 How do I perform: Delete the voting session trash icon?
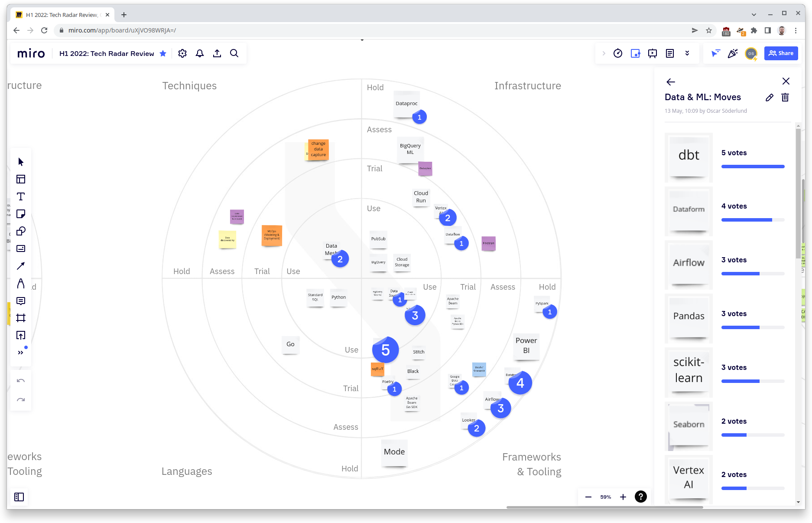785,98
